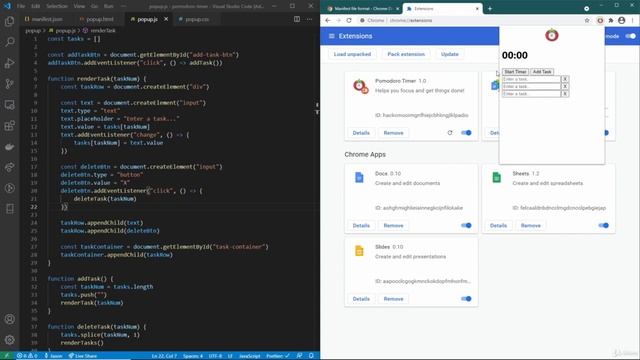640x360 pixels.
Task: Remove the Slides app
Action: point(393,299)
